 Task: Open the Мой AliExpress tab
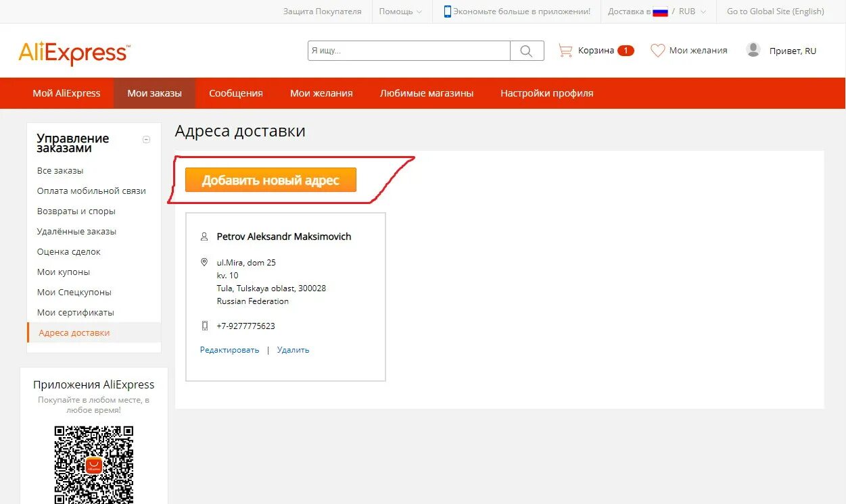(x=66, y=93)
